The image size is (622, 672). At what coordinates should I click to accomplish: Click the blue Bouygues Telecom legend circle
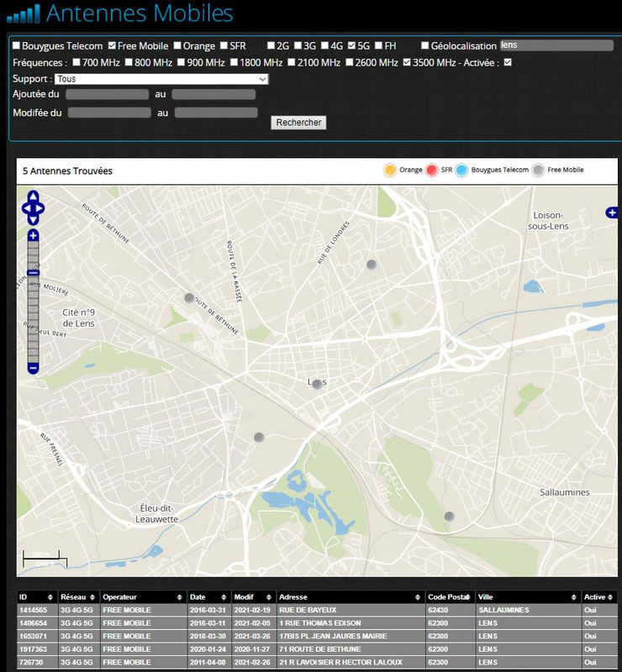click(x=461, y=171)
